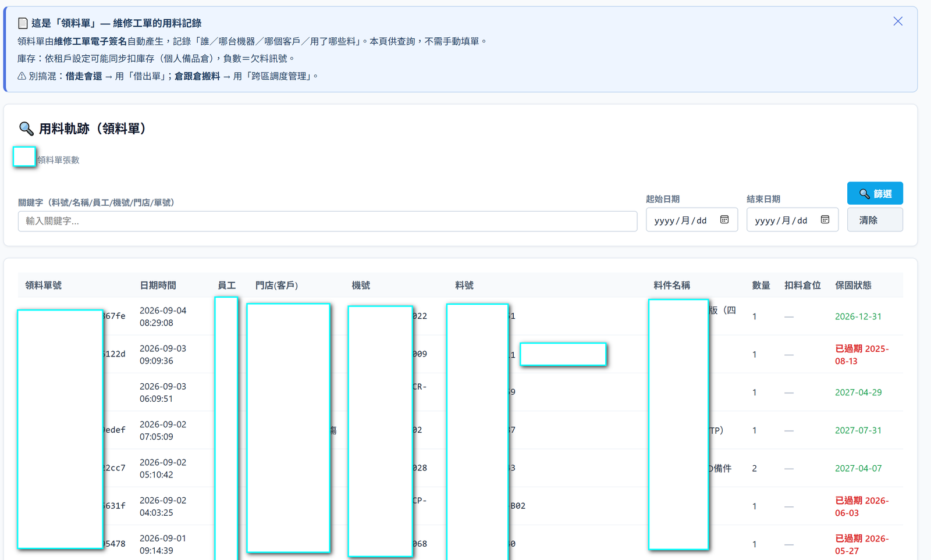Click the 扣料倉位 column header
Viewport: 931px width, 560px height.
(x=802, y=286)
